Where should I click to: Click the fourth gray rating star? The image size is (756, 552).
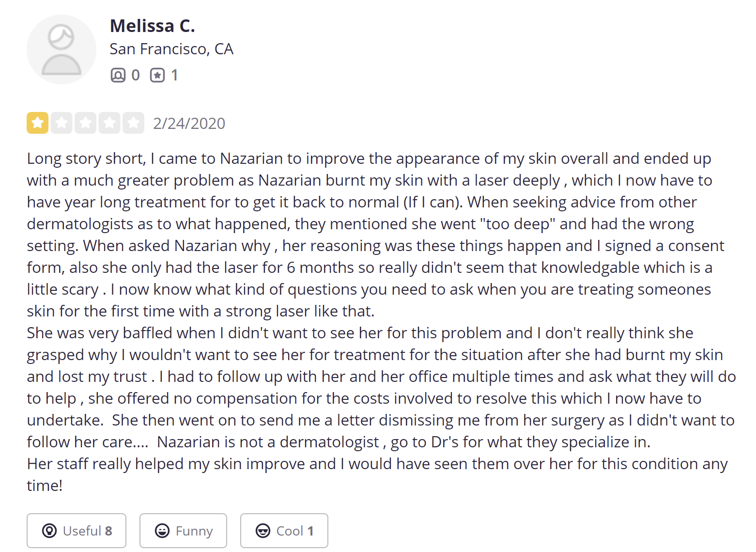tap(109, 123)
